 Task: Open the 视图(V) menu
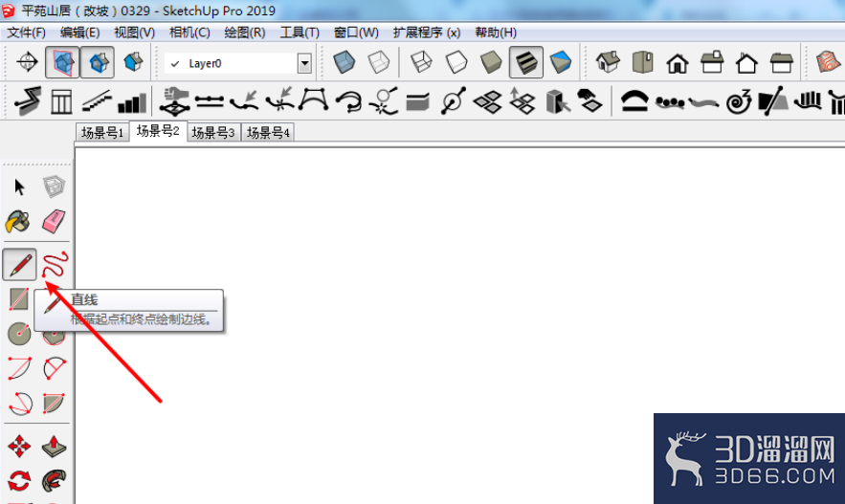(x=134, y=33)
